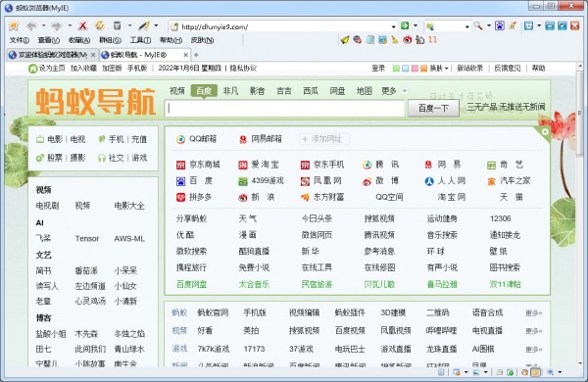
Task: Click the 登录 login link
Action: click(378, 69)
